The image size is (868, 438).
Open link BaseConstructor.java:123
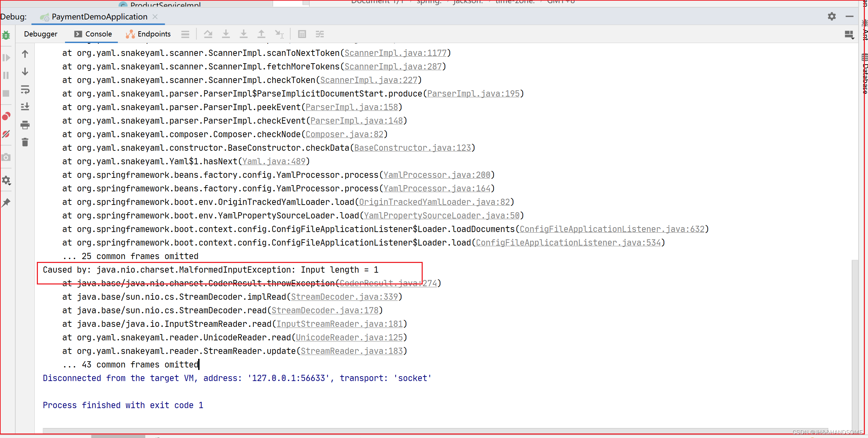[412, 148]
